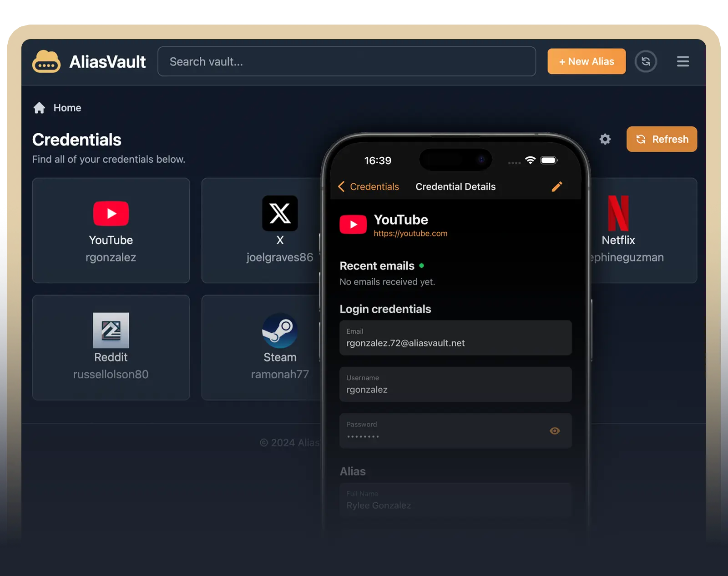
Task: Tap the Username field rgonzalez
Action: (x=455, y=384)
